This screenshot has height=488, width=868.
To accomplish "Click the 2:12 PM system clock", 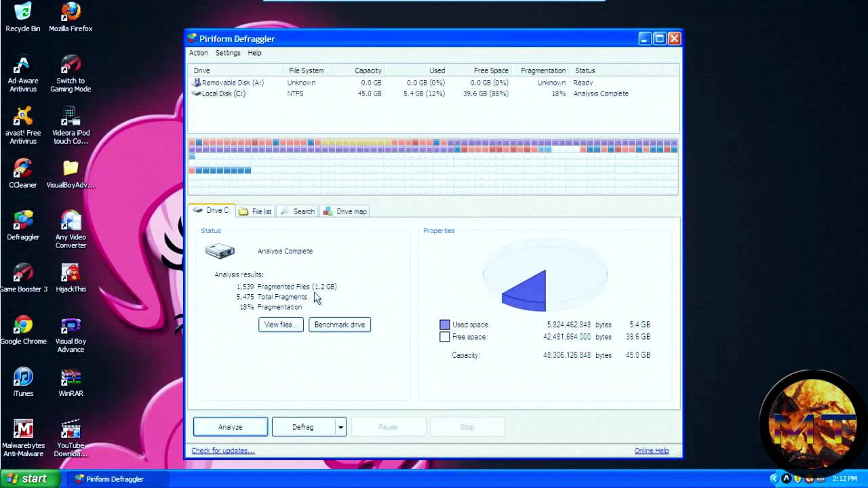I will pyautogui.click(x=844, y=479).
